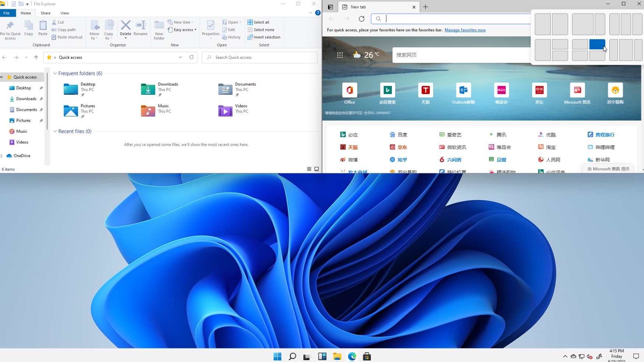Click the New folder icon
Screen dimensions: 644x362
click(x=159, y=26)
